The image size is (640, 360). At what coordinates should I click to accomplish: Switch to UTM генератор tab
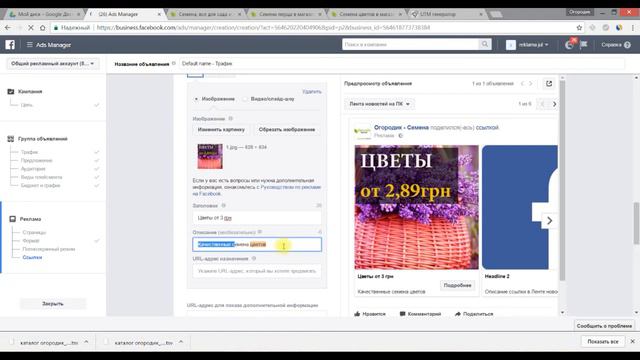447,14
